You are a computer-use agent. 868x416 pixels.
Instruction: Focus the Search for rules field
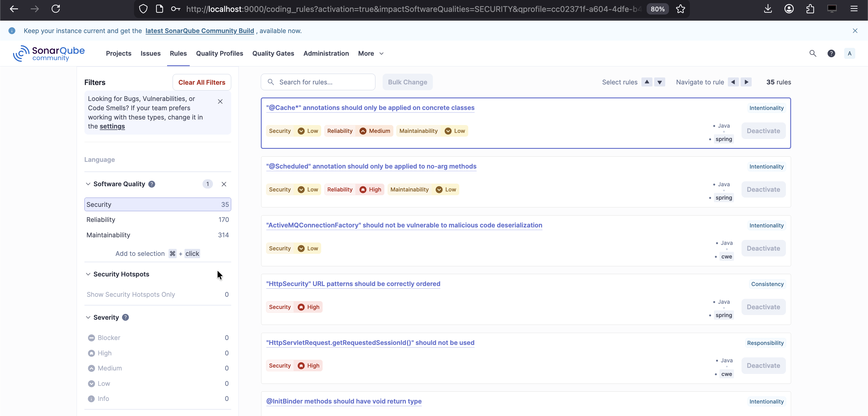coord(323,82)
